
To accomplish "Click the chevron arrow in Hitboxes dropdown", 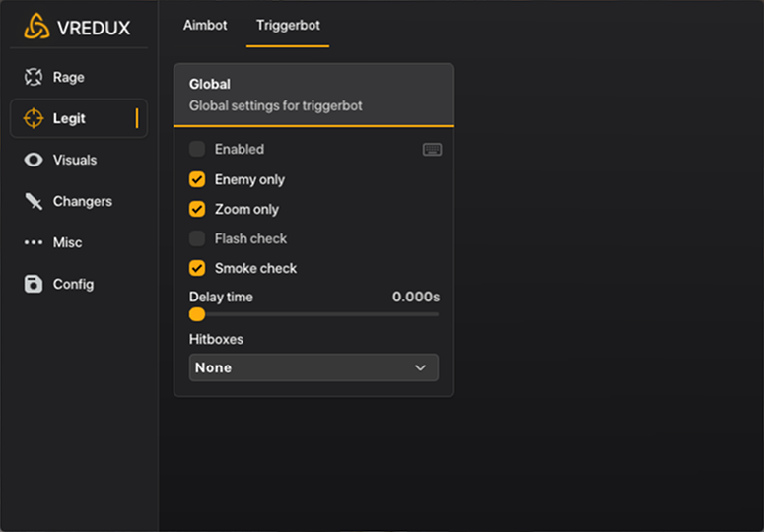I will coord(420,367).
